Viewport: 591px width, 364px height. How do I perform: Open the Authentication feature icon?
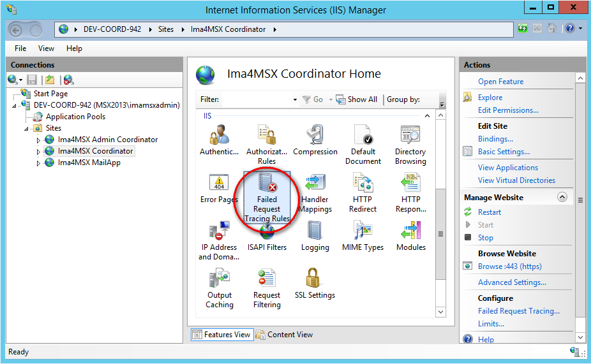click(219, 140)
